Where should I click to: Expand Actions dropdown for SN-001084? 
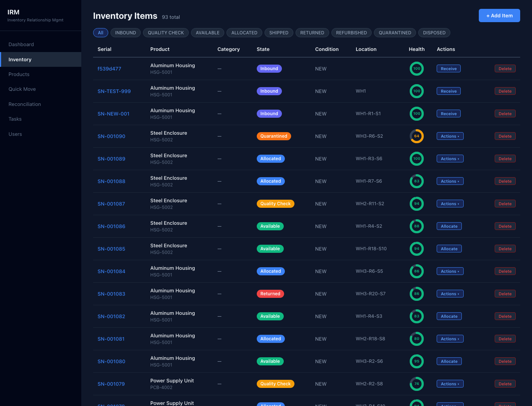pyautogui.click(x=450, y=271)
